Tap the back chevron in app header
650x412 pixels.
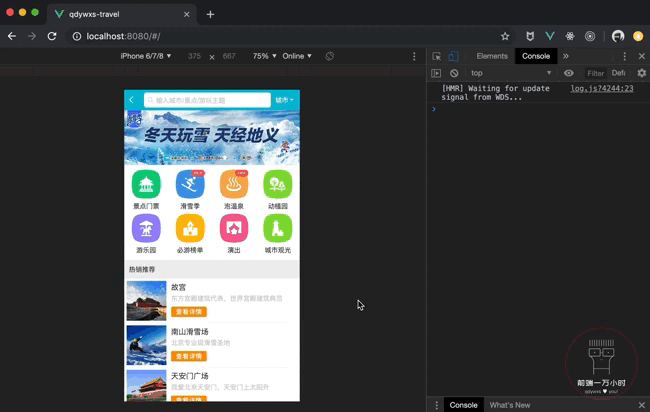pyautogui.click(x=131, y=100)
